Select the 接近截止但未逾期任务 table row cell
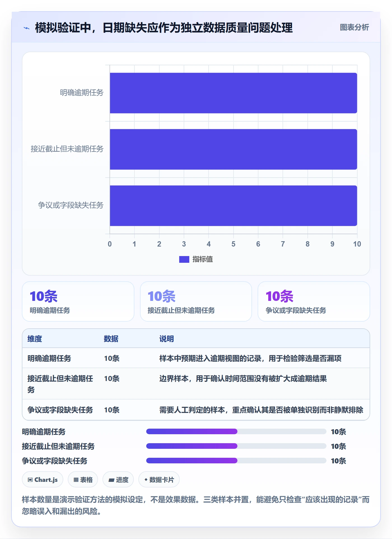The height and width of the screenshot is (539, 392). pos(60,384)
